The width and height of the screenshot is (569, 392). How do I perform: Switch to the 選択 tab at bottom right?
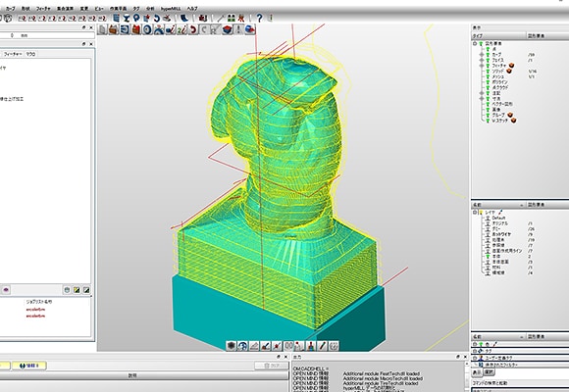pos(490,372)
